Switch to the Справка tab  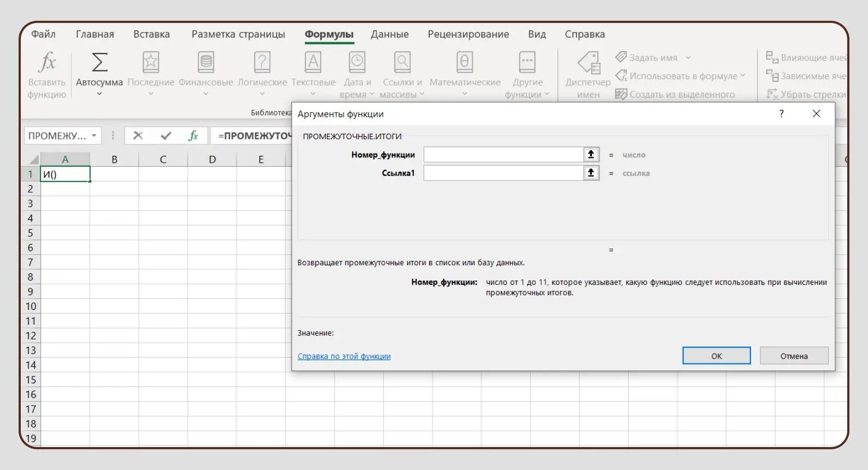point(585,34)
